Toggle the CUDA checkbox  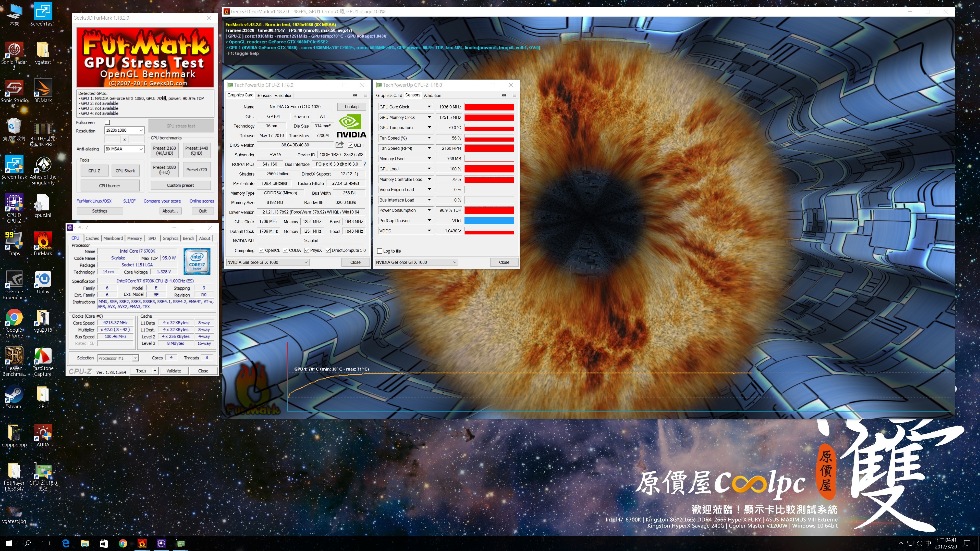point(285,250)
